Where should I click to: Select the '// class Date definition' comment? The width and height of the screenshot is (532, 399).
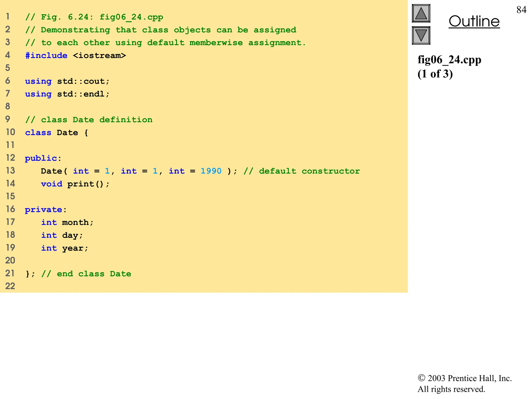click(89, 120)
